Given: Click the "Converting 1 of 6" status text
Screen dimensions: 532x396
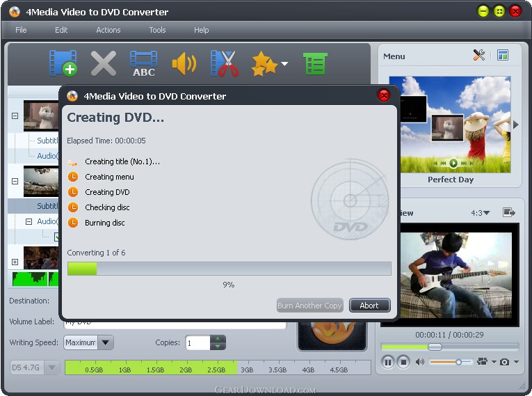Looking at the screenshot, I should [x=96, y=253].
